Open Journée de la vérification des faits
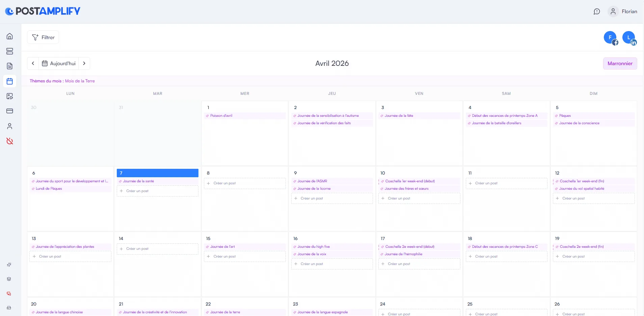This screenshot has height=316, width=644. 332,123
